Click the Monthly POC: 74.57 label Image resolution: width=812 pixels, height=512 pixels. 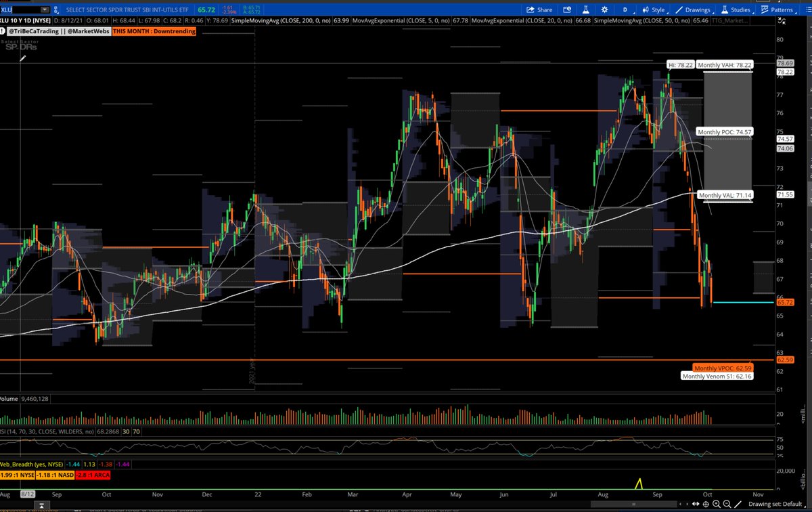[x=725, y=132]
